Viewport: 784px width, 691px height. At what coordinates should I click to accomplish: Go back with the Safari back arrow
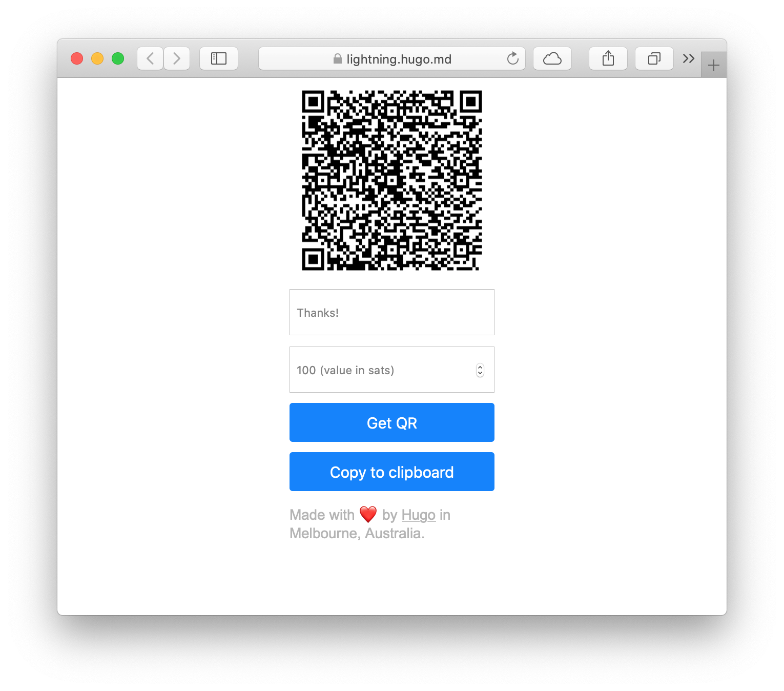pos(150,58)
